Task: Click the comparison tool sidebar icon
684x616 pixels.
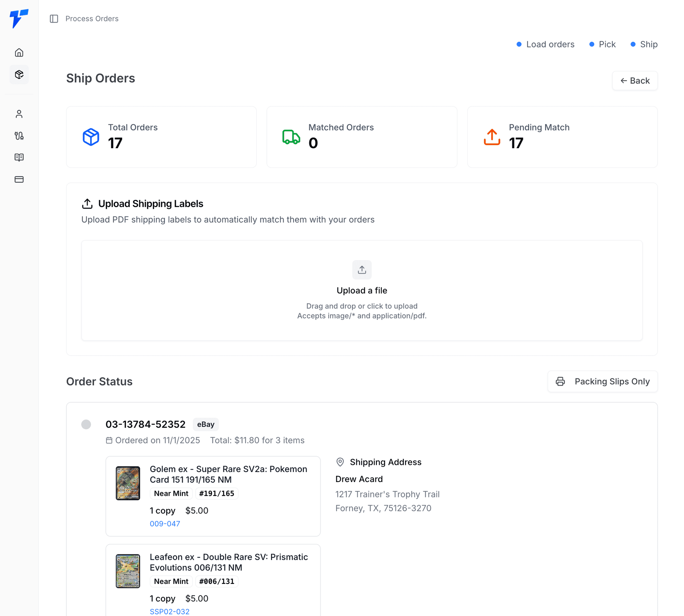Action: point(19,136)
